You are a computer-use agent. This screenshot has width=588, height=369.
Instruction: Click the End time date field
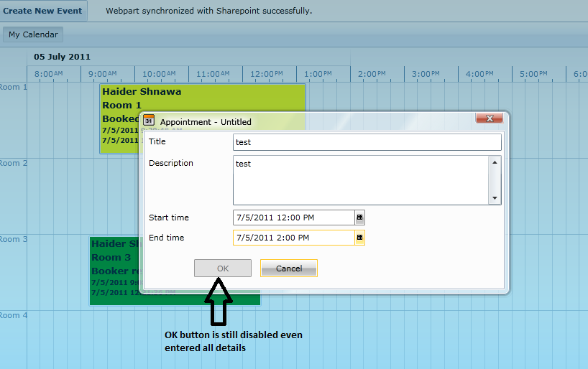[x=294, y=238]
